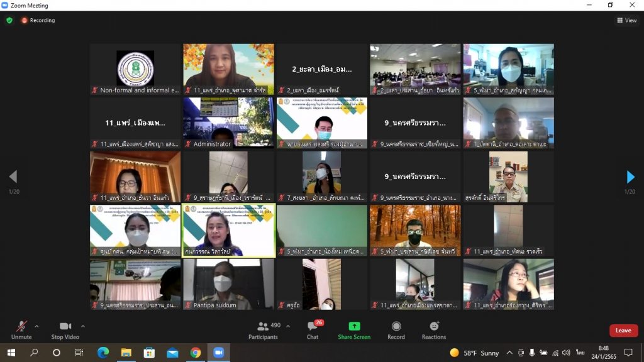
Task: Open Google Chrome from the taskbar
Action: (196, 353)
